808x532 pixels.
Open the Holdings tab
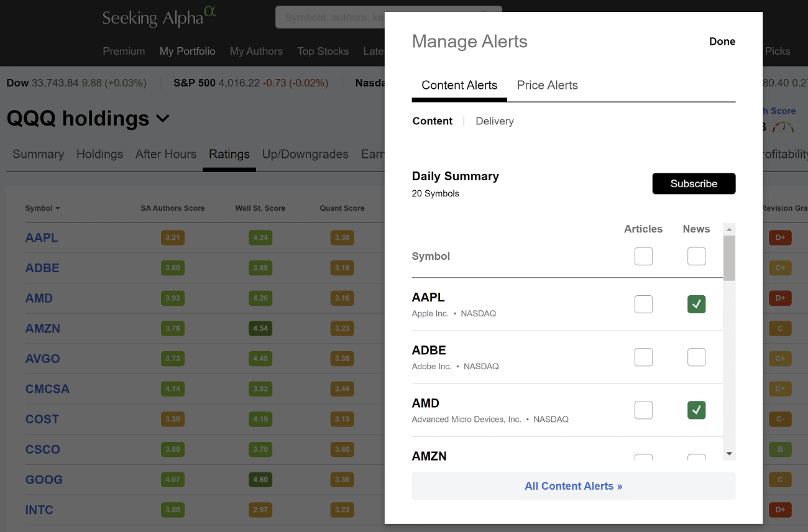(x=99, y=154)
